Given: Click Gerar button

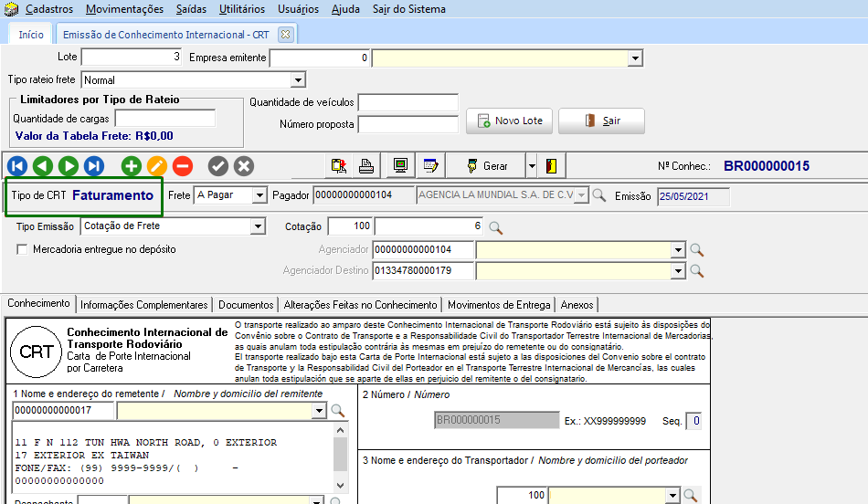Looking at the screenshot, I should click(x=486, y=166).
